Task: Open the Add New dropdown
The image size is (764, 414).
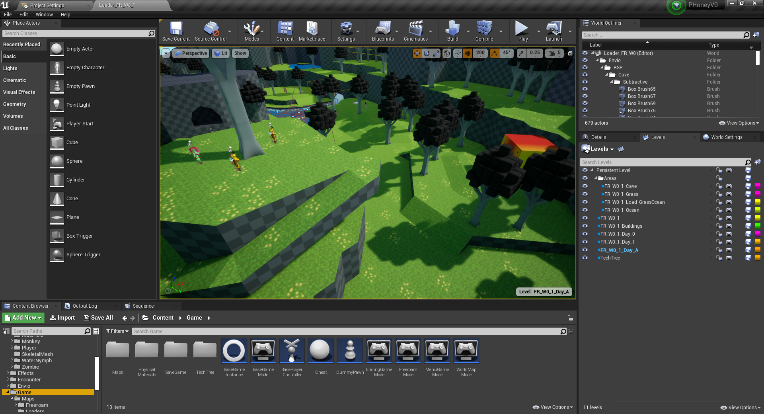Action: pos(23,318)
